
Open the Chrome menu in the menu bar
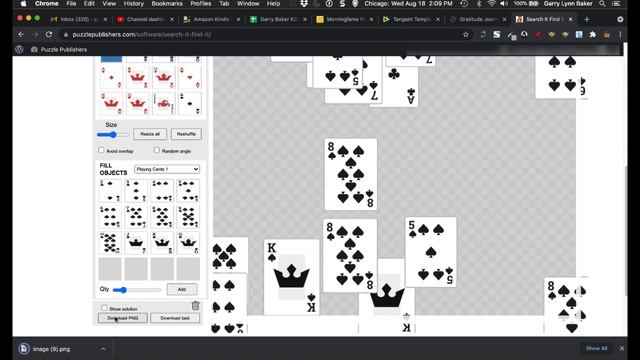[x=47, y=4]
